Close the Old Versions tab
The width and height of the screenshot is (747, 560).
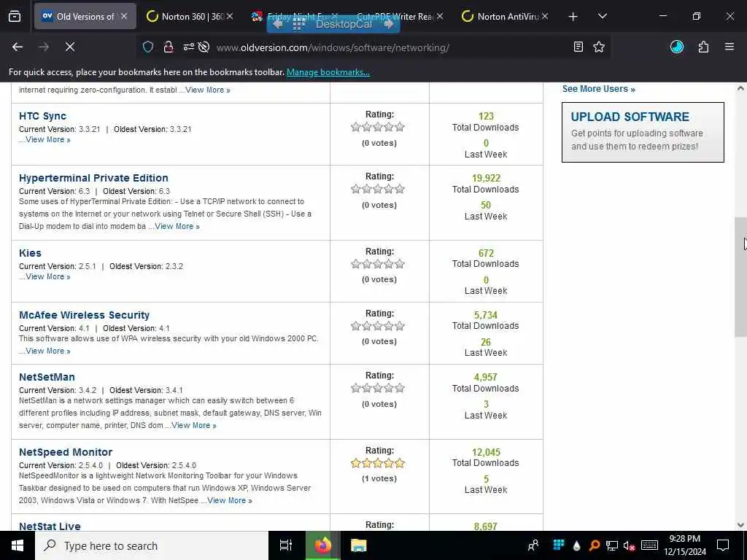(x=124, y=16)
